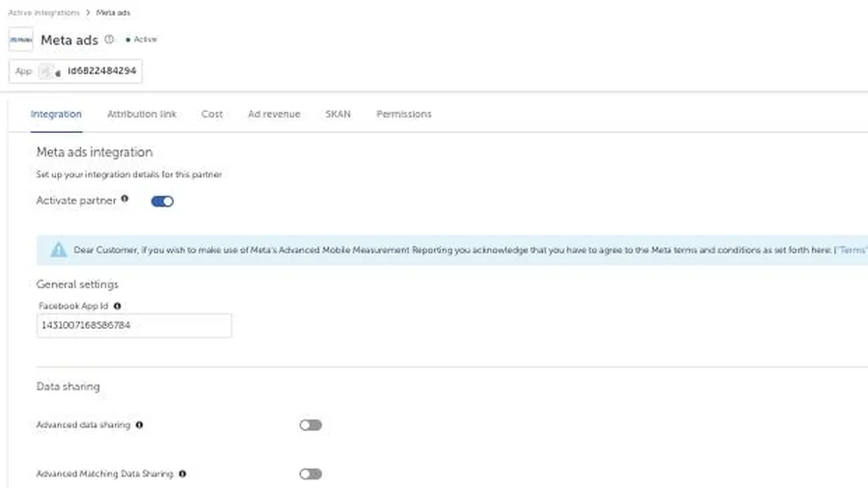
Task: View the Permissions tab
Action: (x=403, y=114)
